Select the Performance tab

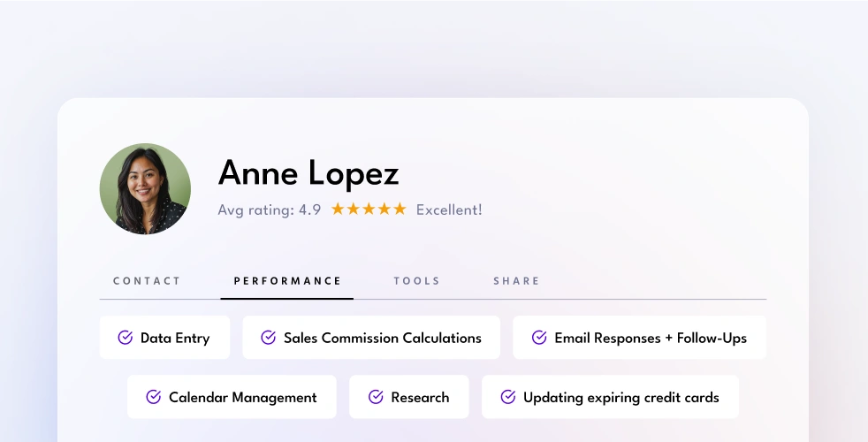[287, 281]
